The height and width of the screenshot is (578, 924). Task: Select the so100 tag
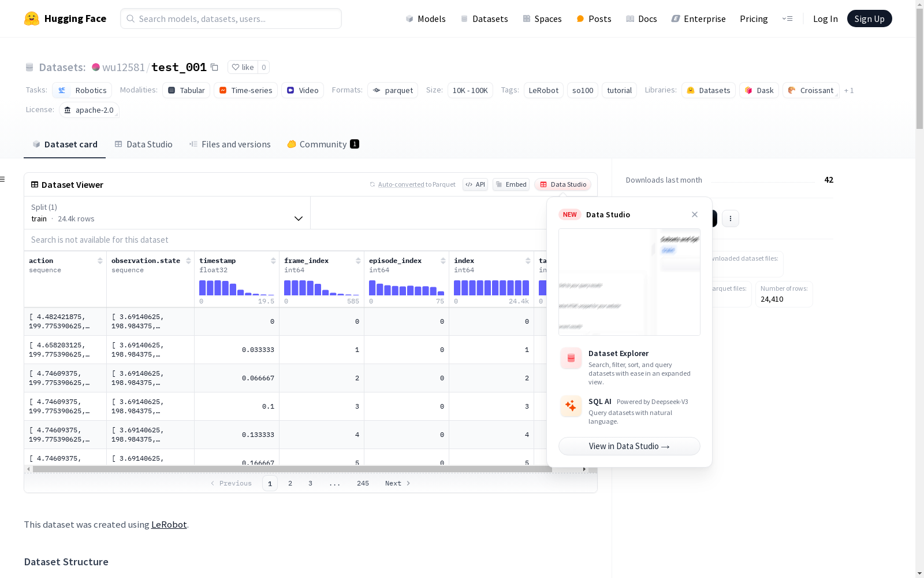(x=583, y=90)
